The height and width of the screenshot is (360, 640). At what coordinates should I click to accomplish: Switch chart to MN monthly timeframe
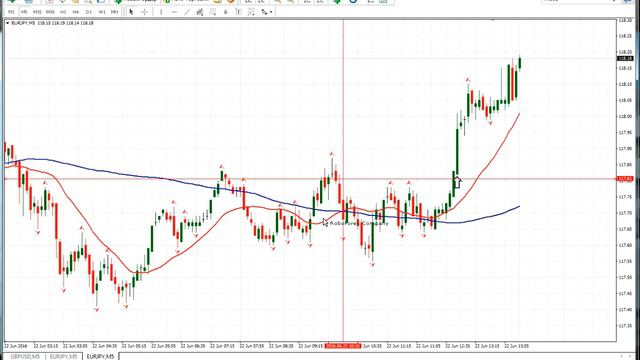pyautogui.click(x=114, y=12)
